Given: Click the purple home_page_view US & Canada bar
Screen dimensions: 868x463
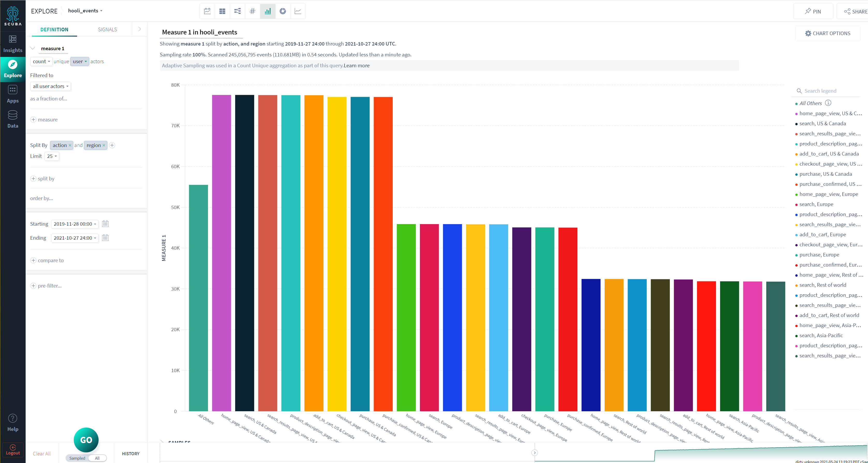Looking at the screenshot, I should coord(221,253).
